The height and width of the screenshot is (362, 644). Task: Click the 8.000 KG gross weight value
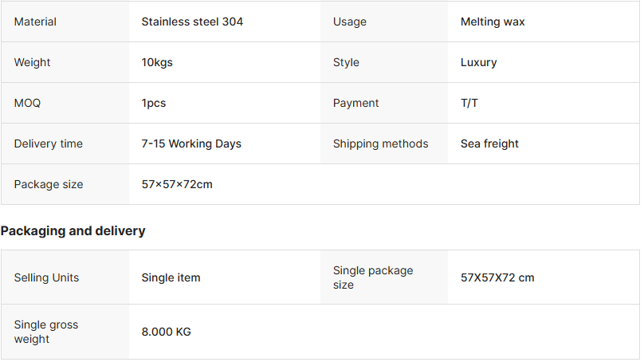pos(166,332)
